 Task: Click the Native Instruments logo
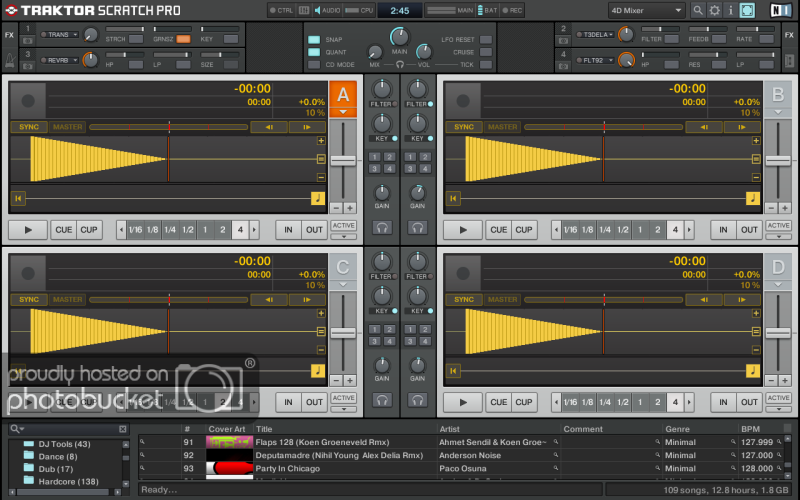point(781,10)
